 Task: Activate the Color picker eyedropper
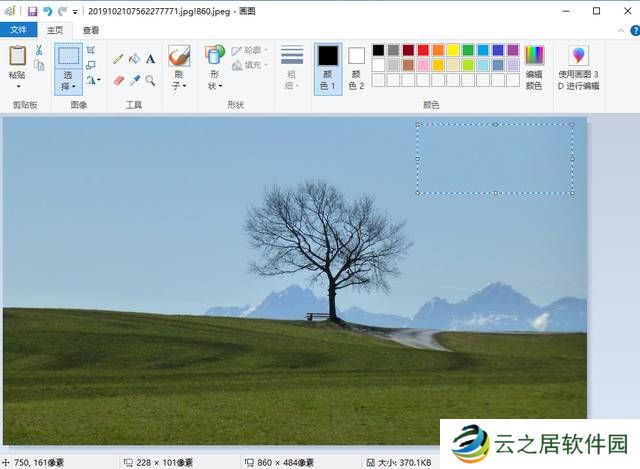point(134,80)
